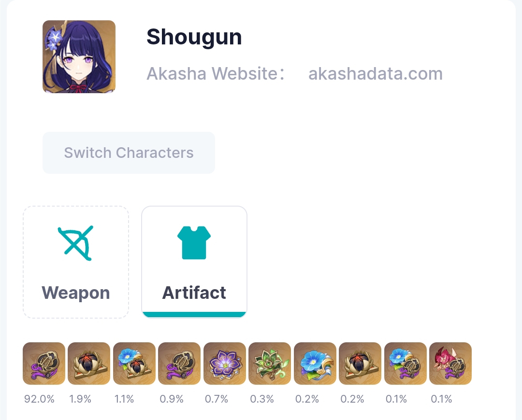Click the shirt-shaped Artifact icon
522x420 pixels.
[194, 243]
